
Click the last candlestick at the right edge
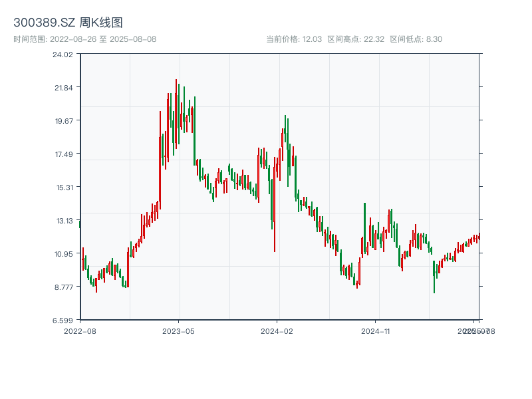(x=479, y=237)
